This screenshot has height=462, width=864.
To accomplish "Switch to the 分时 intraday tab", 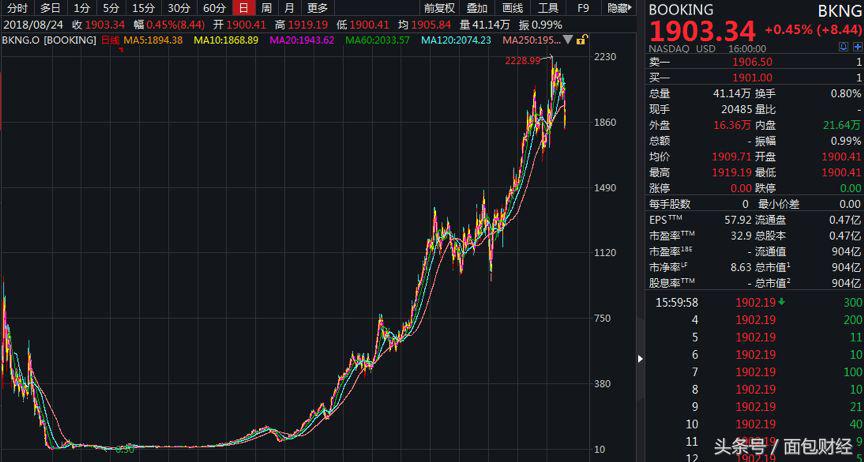I will click(x=17, y=8).
